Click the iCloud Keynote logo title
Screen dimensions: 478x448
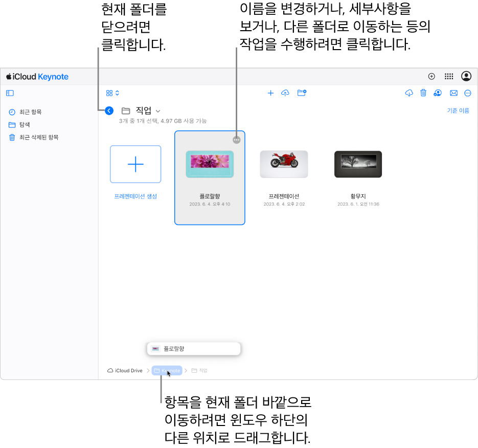tap(37, 77)
